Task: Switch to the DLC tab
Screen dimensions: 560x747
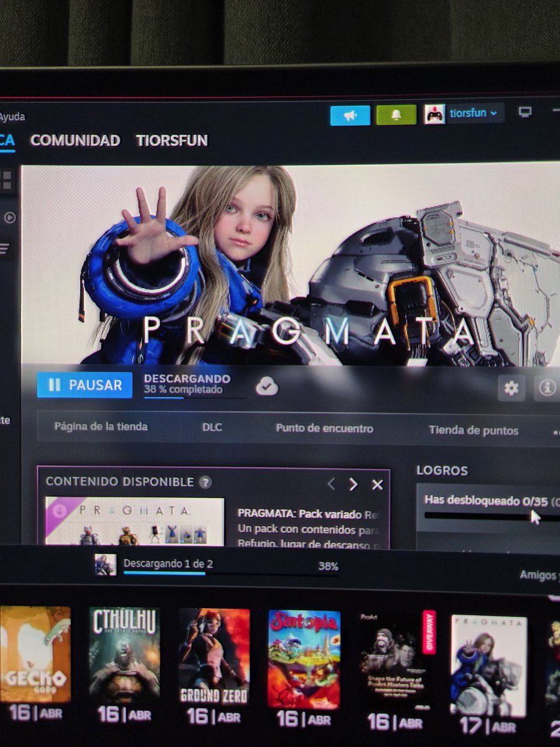Action: point(212,428)
